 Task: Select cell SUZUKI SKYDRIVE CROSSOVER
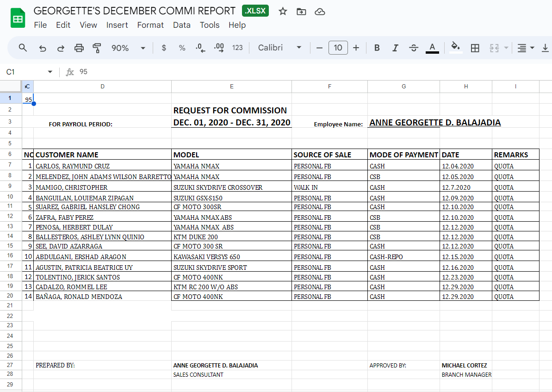[x=232, y=187]
